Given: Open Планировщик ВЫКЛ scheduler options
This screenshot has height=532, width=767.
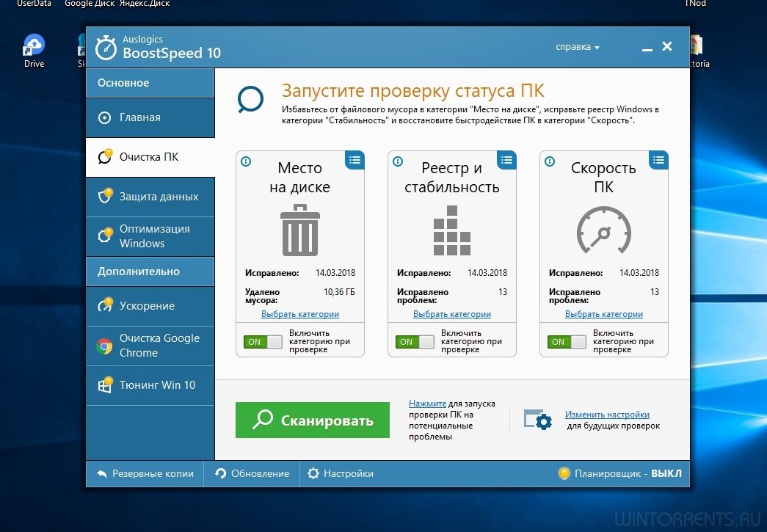Looking at the screenshot, I should tap(620, 474).
